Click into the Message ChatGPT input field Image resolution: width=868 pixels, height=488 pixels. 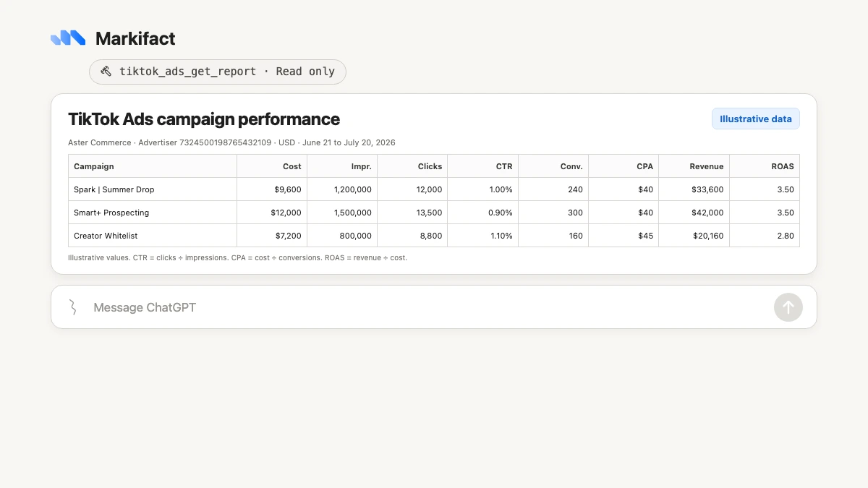[x=434, y=307]
